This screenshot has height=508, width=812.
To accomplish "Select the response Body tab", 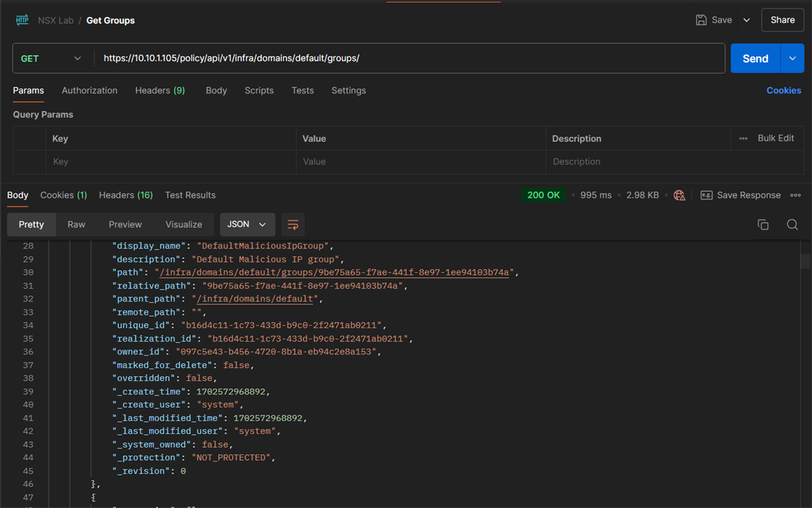I will point(18,195).
